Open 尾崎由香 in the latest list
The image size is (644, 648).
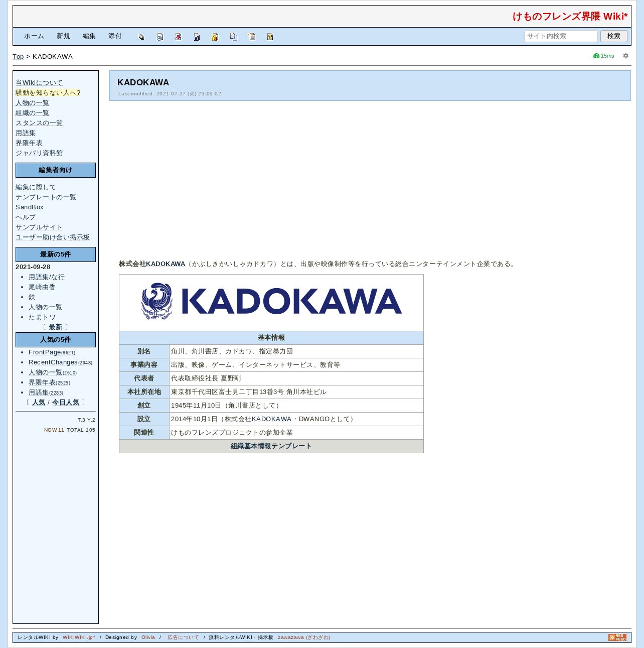(x=42, y=287)
